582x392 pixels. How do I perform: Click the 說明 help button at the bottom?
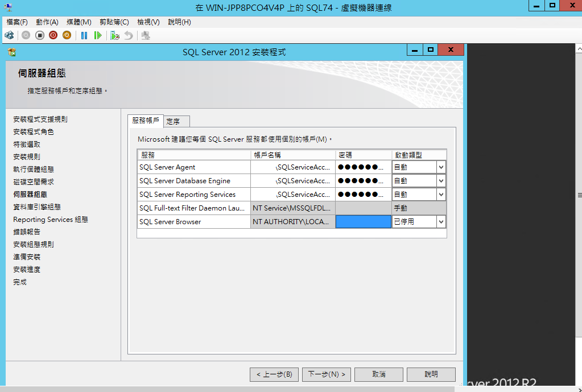[431, 374]
